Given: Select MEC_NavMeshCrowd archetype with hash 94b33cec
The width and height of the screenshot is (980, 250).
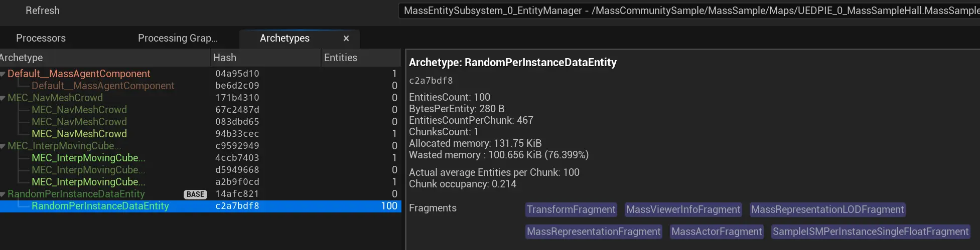Looking at the screenshot, I should pyautogui.click(x=79, y=134).
